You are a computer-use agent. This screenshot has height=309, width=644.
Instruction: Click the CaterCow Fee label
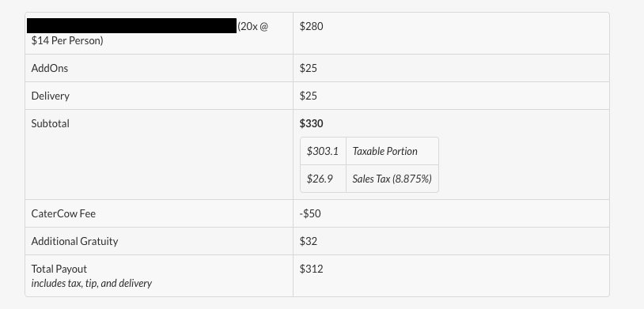click(63, 213)
